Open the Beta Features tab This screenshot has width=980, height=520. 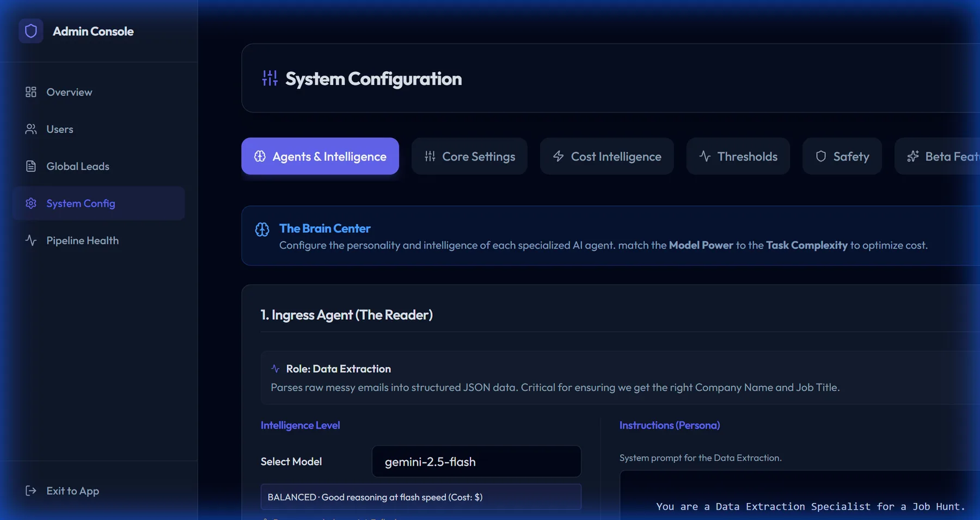point(938,156)
